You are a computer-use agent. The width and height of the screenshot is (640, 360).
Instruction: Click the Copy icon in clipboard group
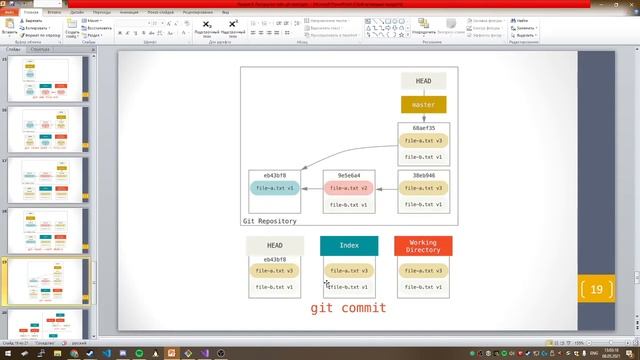[x=22, y=28]
